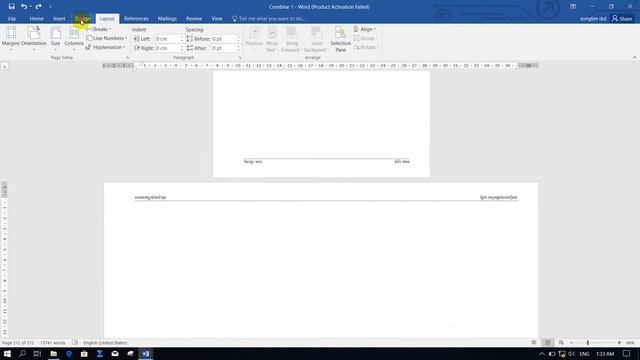Show hidden system tray icons
The image size is (640, 360).
pyautogui.click(x=542, y=353)
